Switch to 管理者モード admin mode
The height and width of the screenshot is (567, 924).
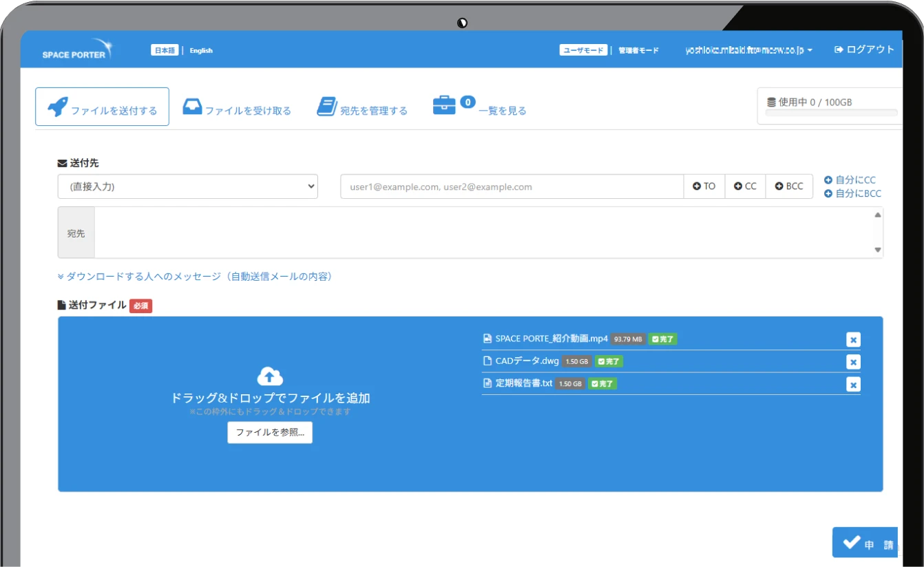point(638,50)
